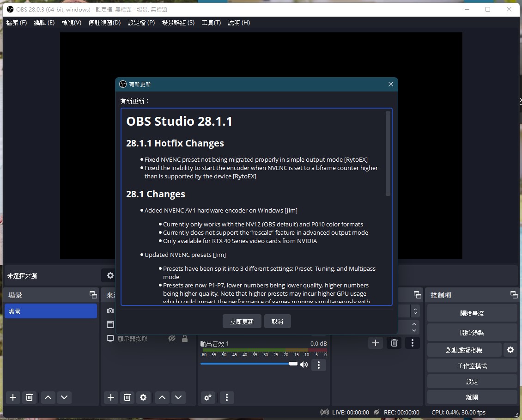Add a new source with the plus icon

110,397
